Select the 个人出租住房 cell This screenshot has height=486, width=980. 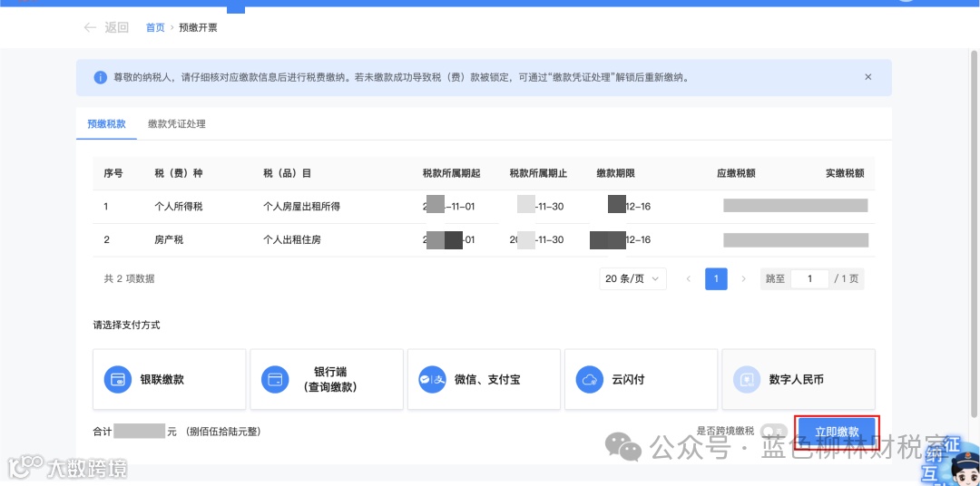pyautogui.click(x=292, y=239)
